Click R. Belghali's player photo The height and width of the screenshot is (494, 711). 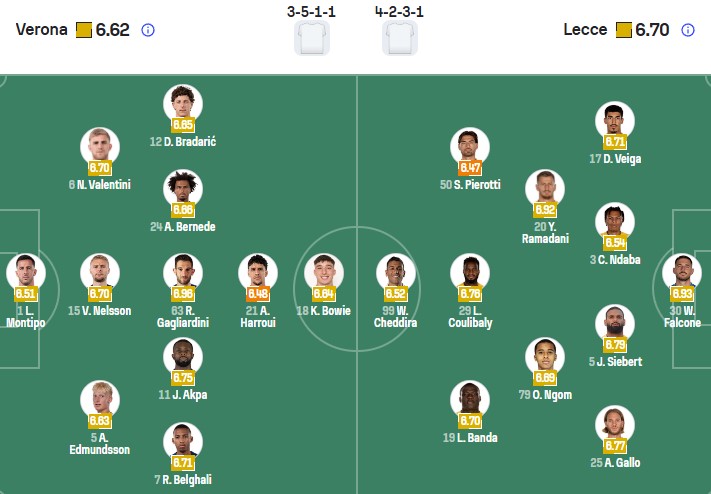[183, 441]
